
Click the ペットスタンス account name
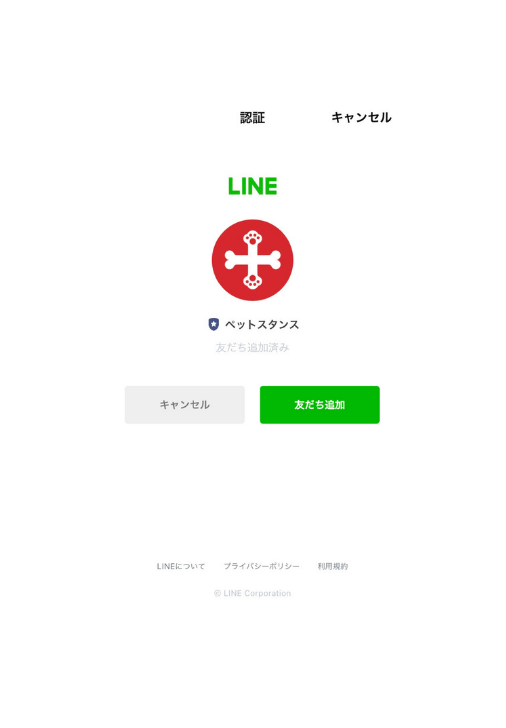click(x=262, y=325)
